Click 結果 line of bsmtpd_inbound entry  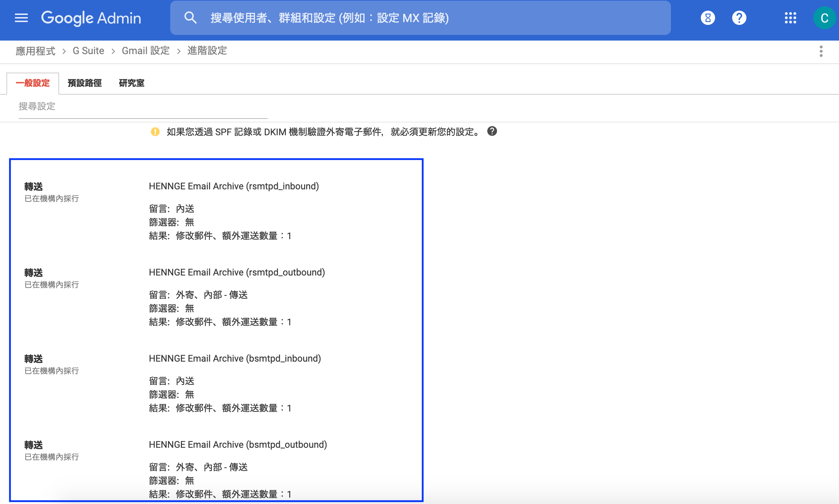tap(220, 408)
